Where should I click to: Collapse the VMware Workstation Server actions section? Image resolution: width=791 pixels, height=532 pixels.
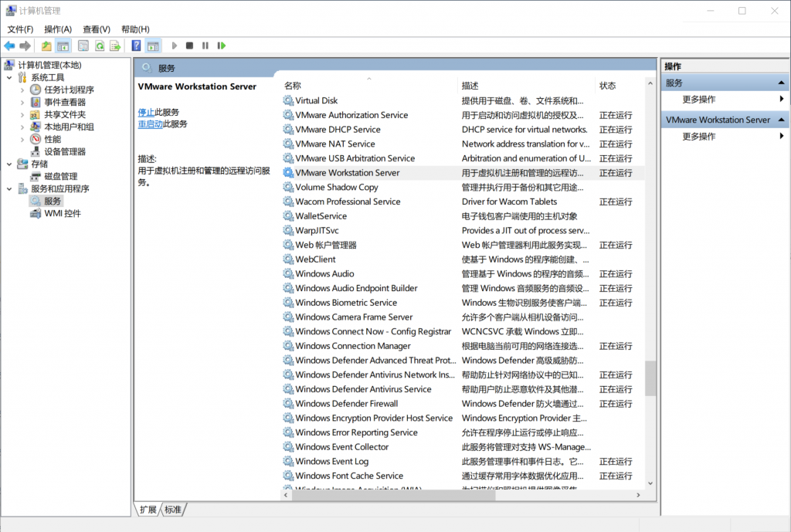782,120
